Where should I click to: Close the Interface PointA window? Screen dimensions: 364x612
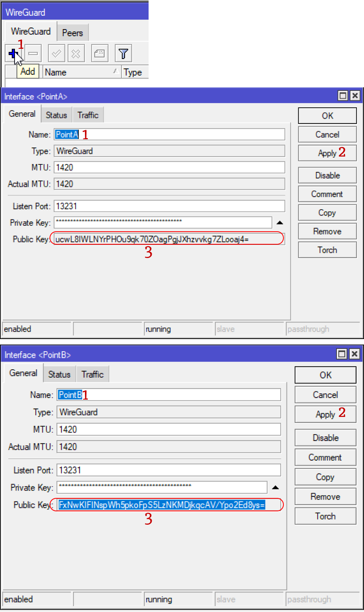(355, 96)
